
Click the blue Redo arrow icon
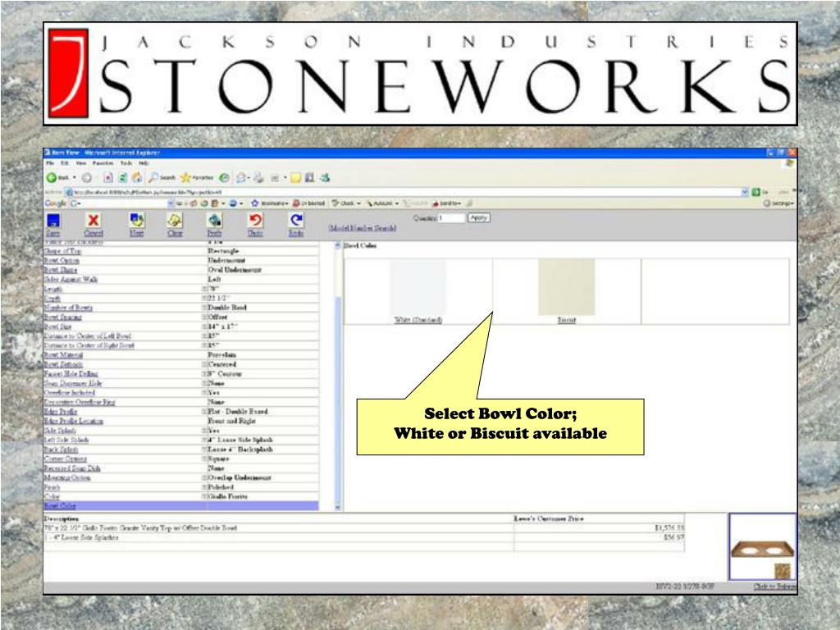point(295,220)
